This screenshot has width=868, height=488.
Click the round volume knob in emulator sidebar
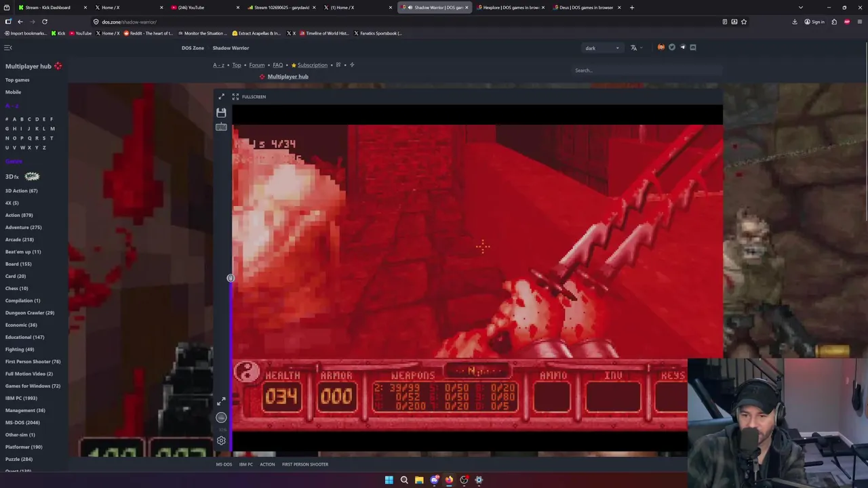point(221,418)
